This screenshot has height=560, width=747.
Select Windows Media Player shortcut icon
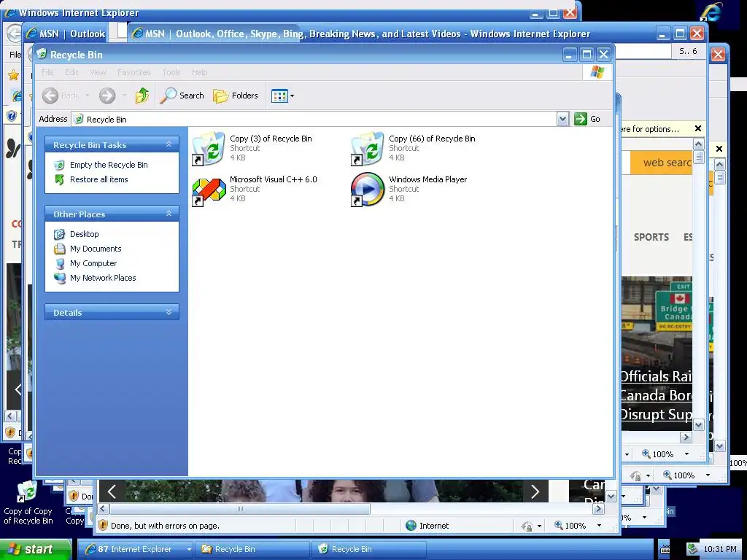(x=368, y=189)
